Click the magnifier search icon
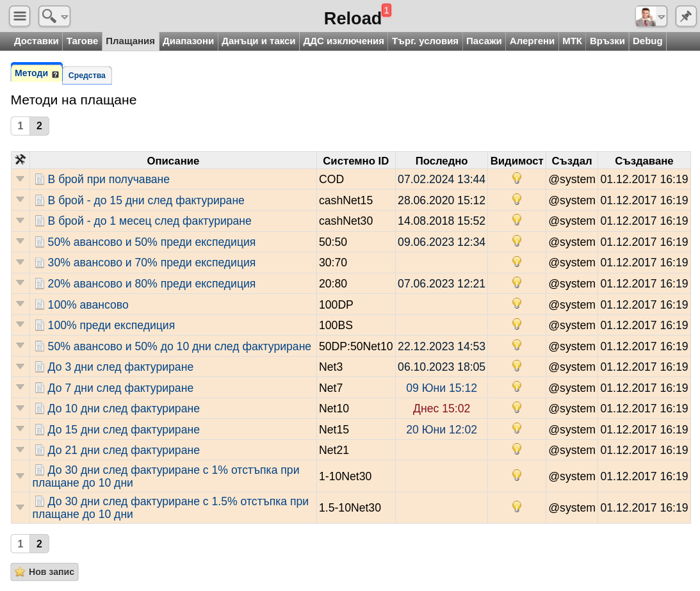Viewport: 700px width, 591px height. pyautogui.click(x=49, y=16)
